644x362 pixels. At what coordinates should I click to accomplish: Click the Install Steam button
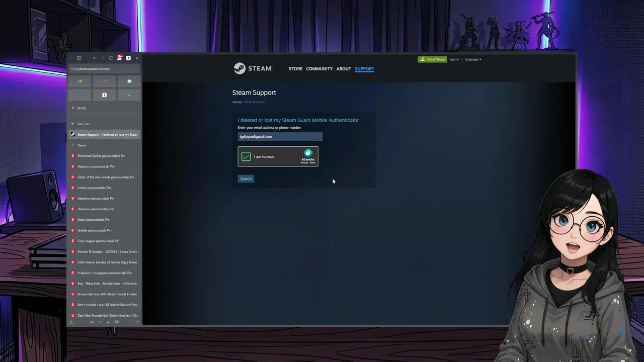tap(432, 59)
